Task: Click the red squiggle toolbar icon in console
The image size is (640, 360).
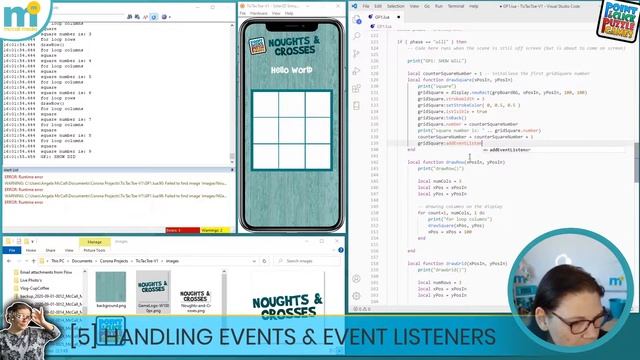Action: [145, 17]
